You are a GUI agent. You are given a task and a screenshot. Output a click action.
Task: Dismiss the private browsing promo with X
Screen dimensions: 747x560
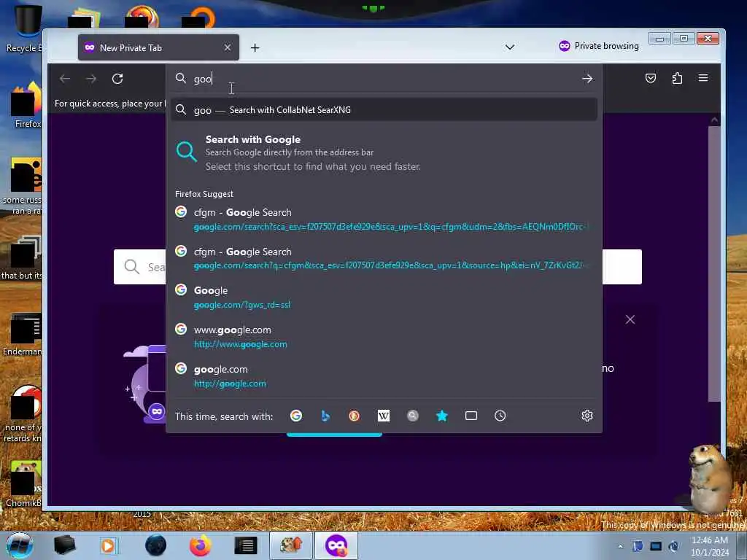click(630, 319)
